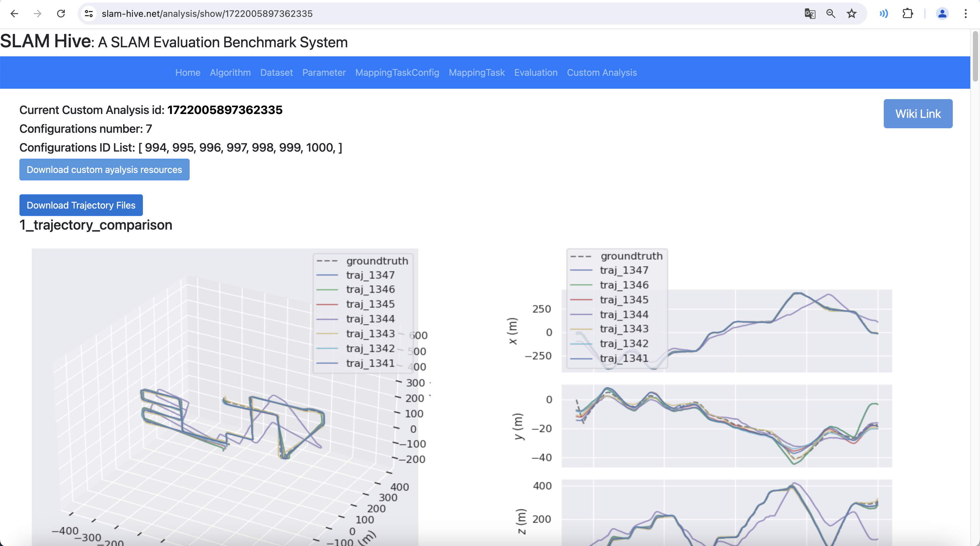
Task: Open the Chrome three-dot menu
Action: [x=965, y=14]
